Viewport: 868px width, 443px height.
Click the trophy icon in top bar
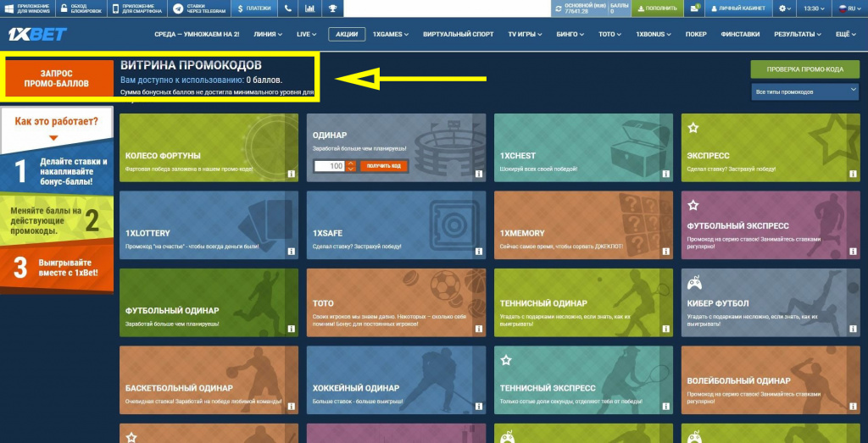tap(332, 8)
